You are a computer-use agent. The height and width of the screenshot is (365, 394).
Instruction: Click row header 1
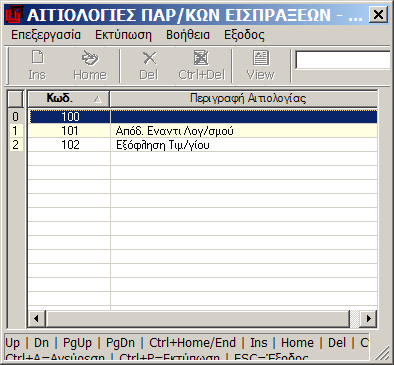(x=16, y=131)
